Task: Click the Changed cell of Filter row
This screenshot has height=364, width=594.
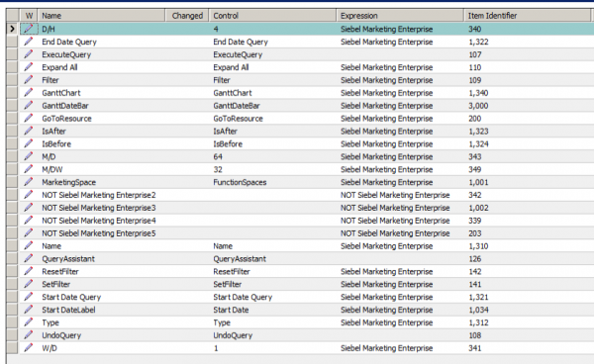Action: coord(187,80)
